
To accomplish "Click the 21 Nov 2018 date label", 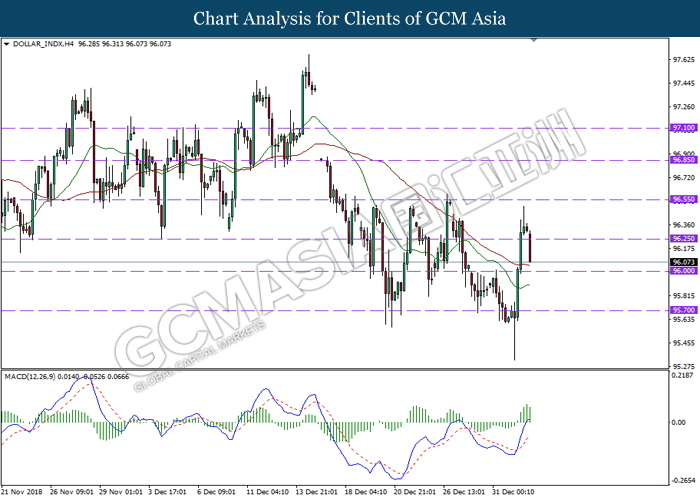I will (23, 492).
